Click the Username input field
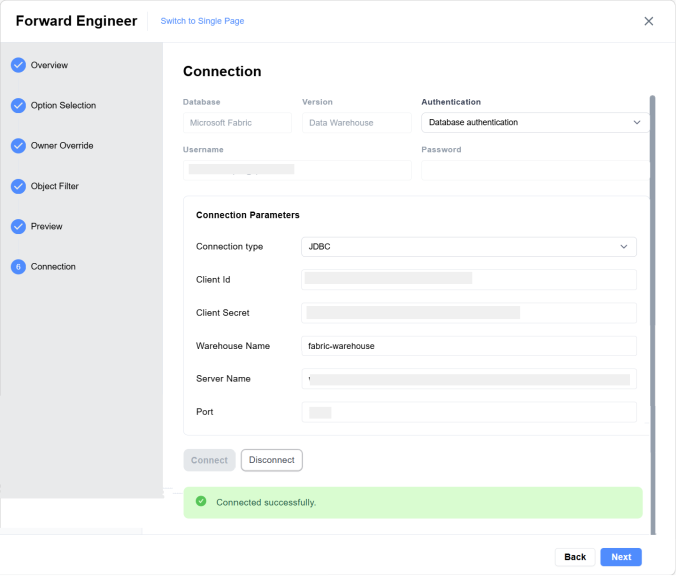The width and height of the screenshot is (676, 576). [297, 170]
